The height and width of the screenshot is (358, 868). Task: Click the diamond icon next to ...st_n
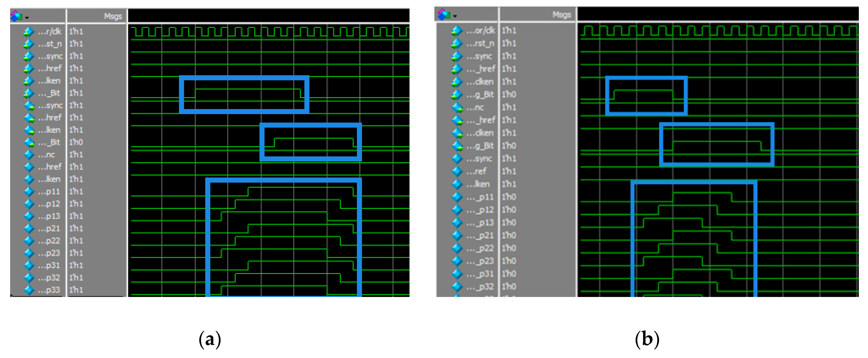coord(29,44)
